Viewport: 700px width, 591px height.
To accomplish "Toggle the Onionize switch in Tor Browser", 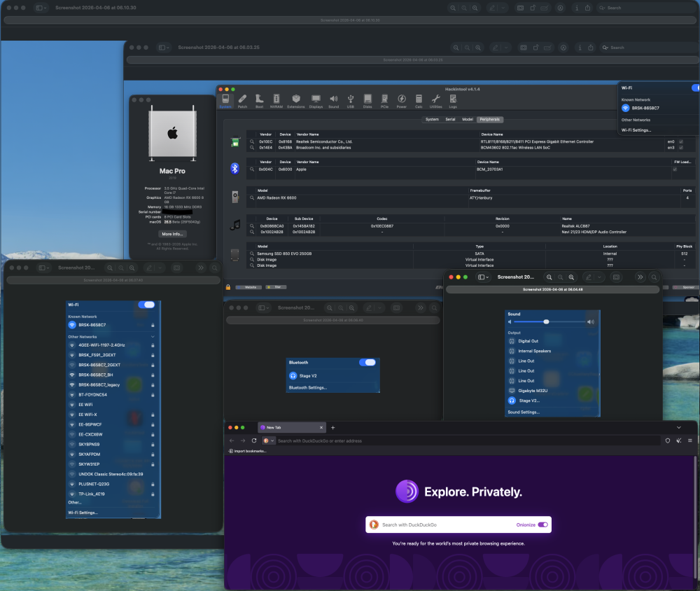I will [543, 525].
